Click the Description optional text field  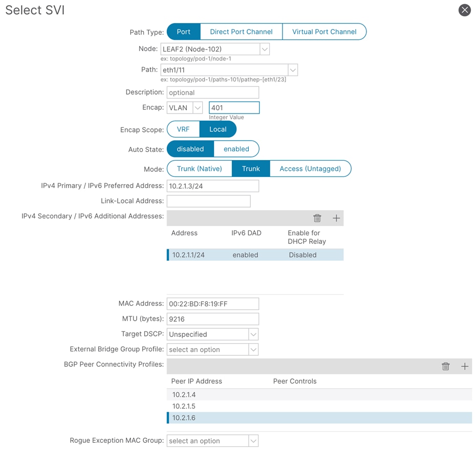point(212,92)
